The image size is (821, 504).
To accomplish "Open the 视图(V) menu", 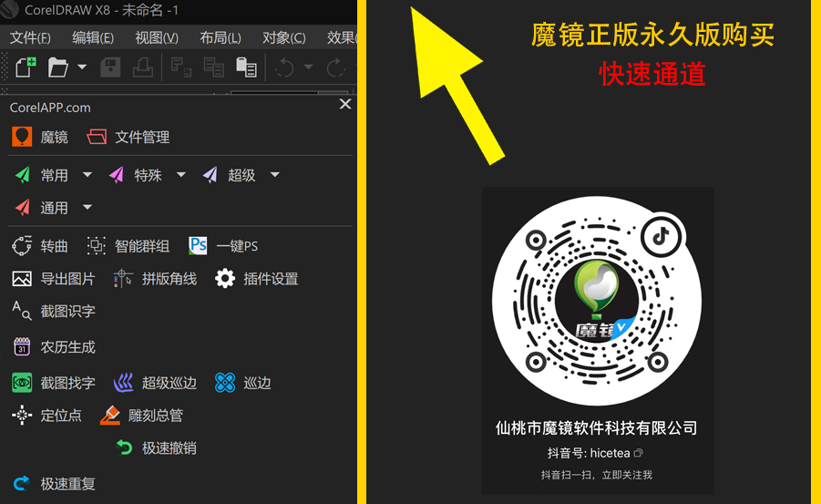I will [x=157, y=37].
